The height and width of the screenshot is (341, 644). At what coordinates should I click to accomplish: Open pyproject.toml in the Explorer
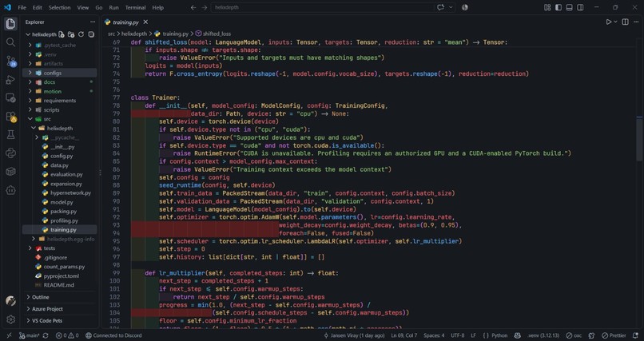[x=62, y=276]
